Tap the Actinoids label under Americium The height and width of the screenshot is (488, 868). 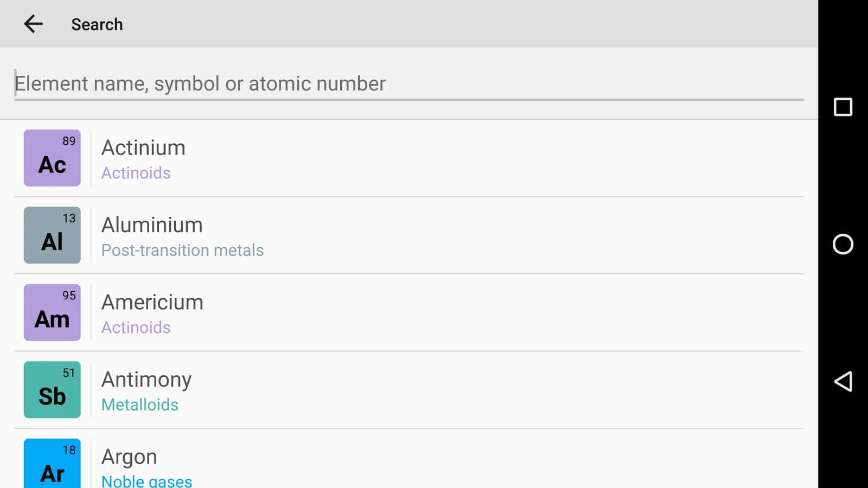pos(136,328)
